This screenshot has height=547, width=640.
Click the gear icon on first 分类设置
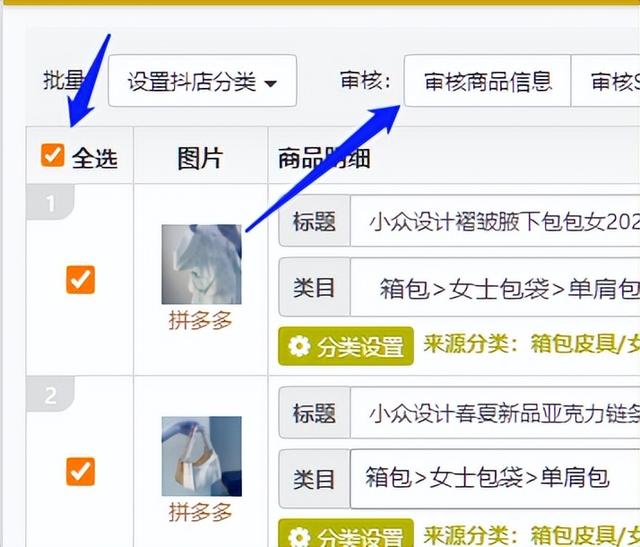point(299,346)
